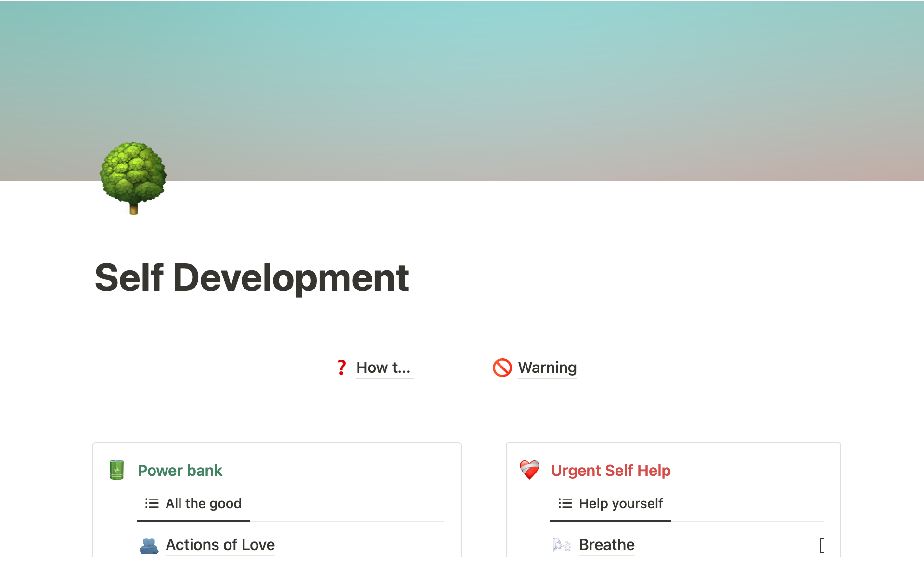Screen dimensions: 924x578
Task: Click the red question mark icon
Action: pyautogui.click(x=342, y=368)
